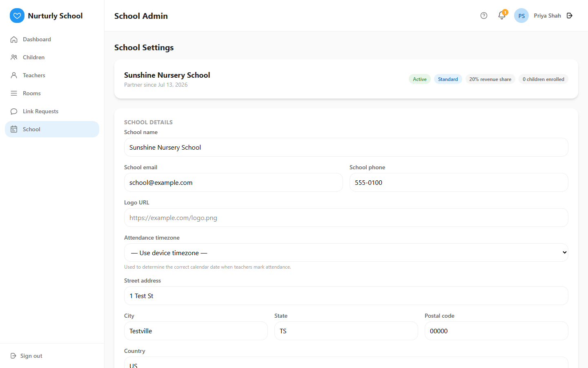Click the School phone field

click(459, 182)
